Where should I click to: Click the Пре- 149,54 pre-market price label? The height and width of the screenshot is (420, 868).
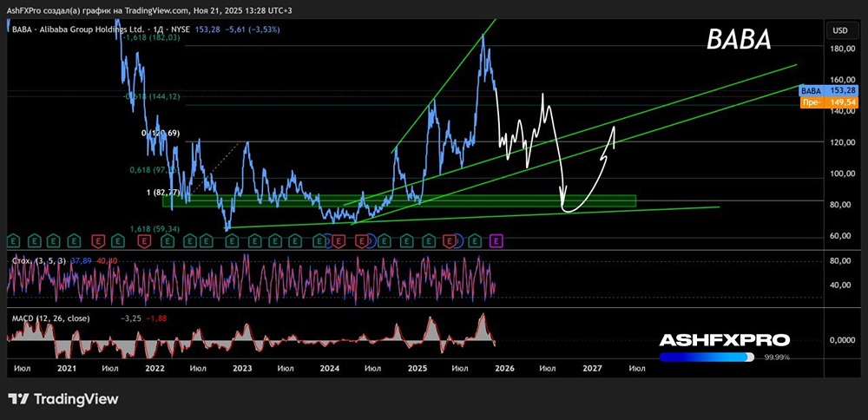828,102
